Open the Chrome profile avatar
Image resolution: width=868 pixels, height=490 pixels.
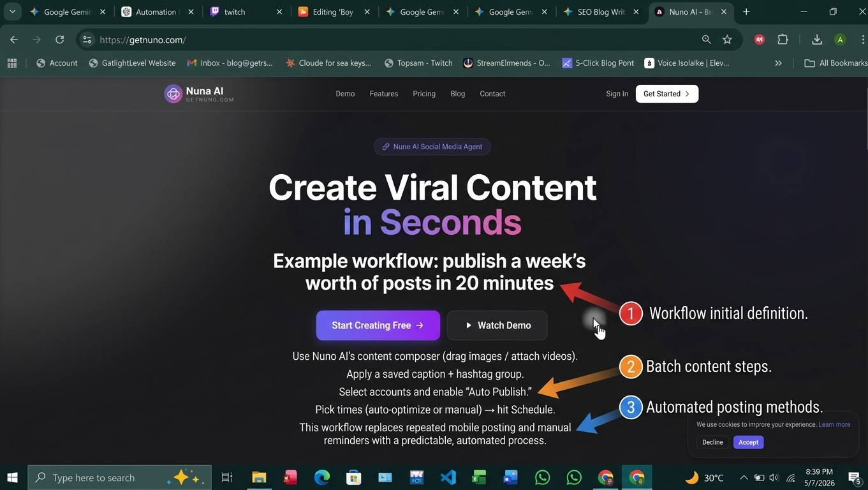click(x=840, y=40)
